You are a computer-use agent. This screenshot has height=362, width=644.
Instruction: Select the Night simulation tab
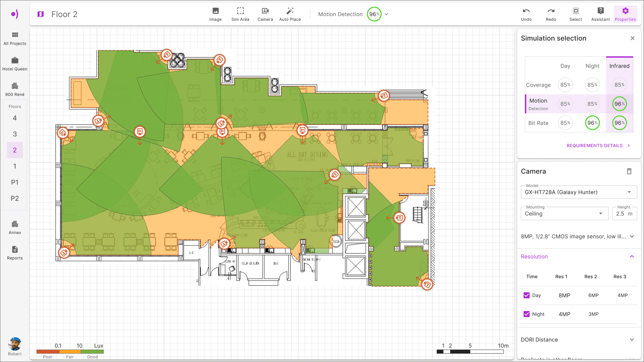point(592,66)
